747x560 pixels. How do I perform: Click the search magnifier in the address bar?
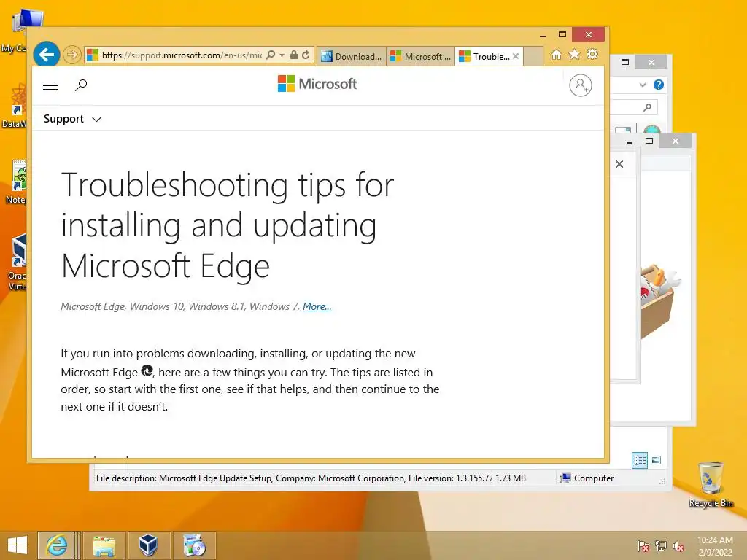271,55
